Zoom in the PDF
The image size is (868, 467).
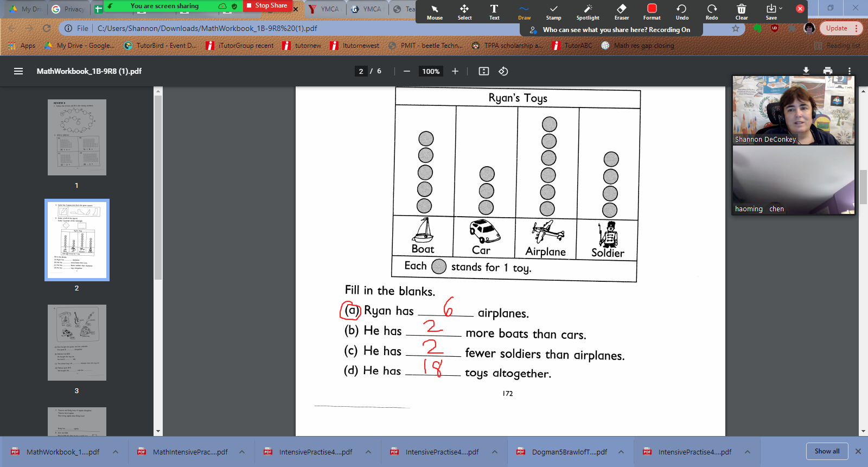click(x=455, y=71)
